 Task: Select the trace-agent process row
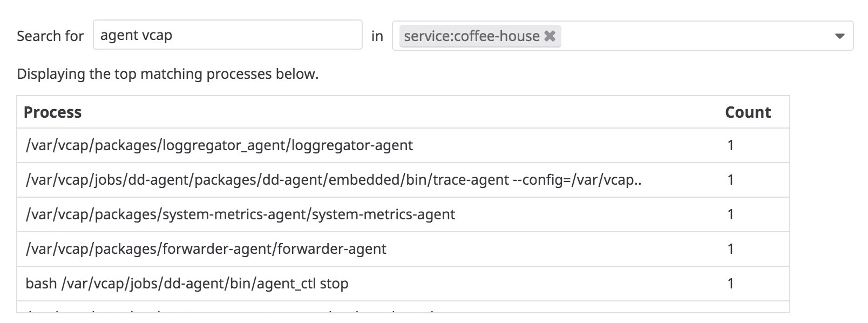[333, 180]
